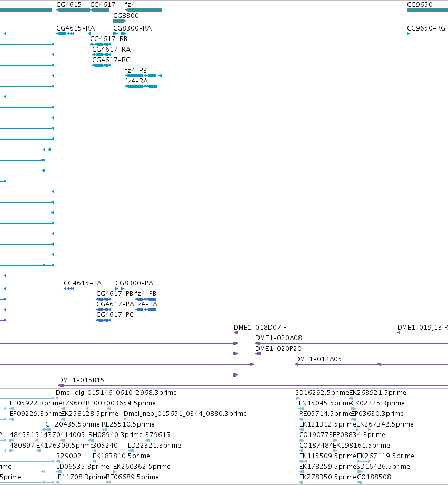Click EST label IP11708.3prime

click(81, 477)
